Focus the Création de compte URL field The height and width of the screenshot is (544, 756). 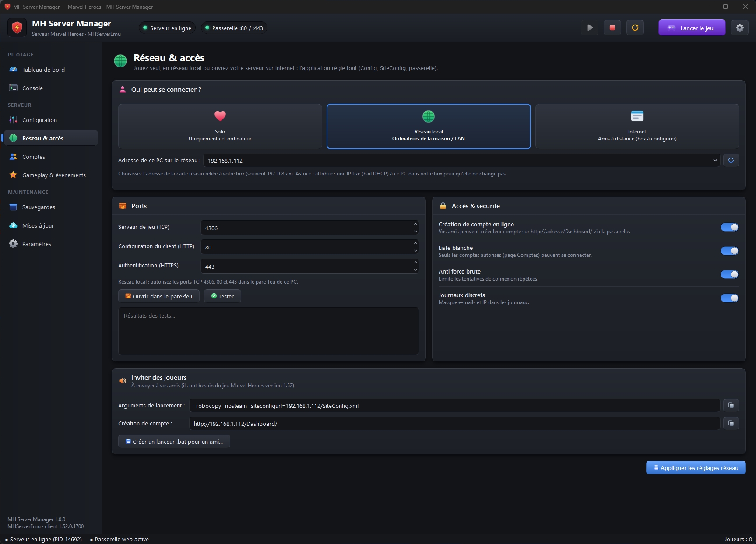point(454,423)
